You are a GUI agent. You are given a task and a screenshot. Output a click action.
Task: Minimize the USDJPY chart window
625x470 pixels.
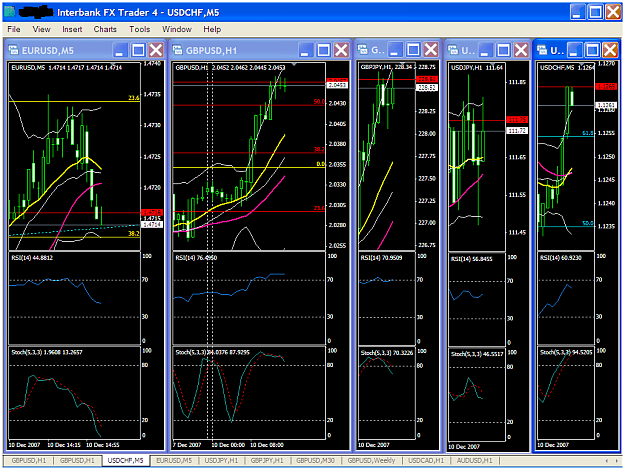485,50
